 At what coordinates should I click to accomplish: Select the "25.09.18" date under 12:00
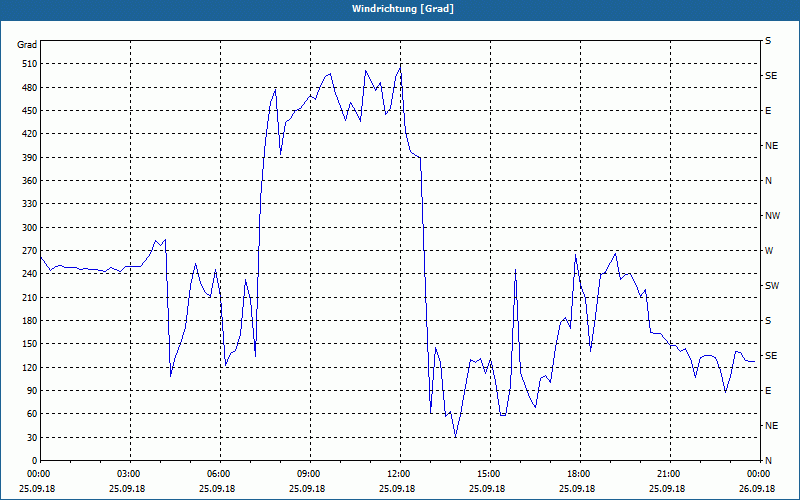(x=397, y=488)
